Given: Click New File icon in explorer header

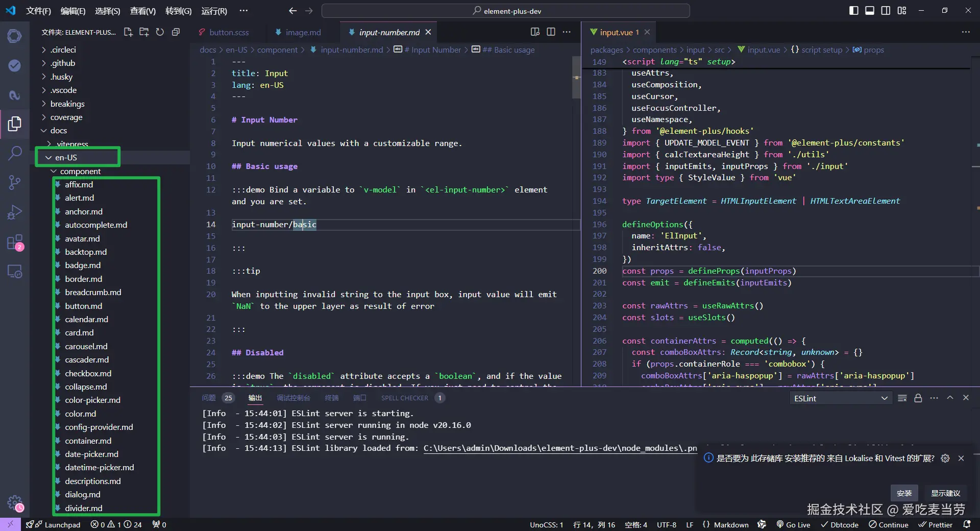Looking at the screenshot, I should coord(128,32).
